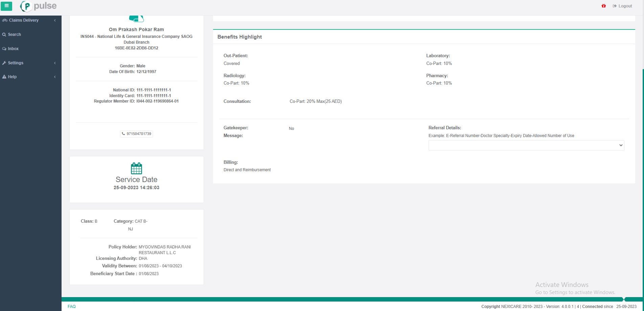Toggle the sidebar with the green hamburger button
Viewport: 644px width, 311px height.
[x=6, y=6]
